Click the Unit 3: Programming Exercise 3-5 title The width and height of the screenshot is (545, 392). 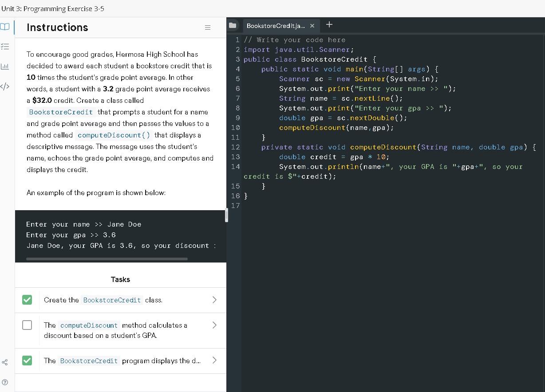point(53,8)
